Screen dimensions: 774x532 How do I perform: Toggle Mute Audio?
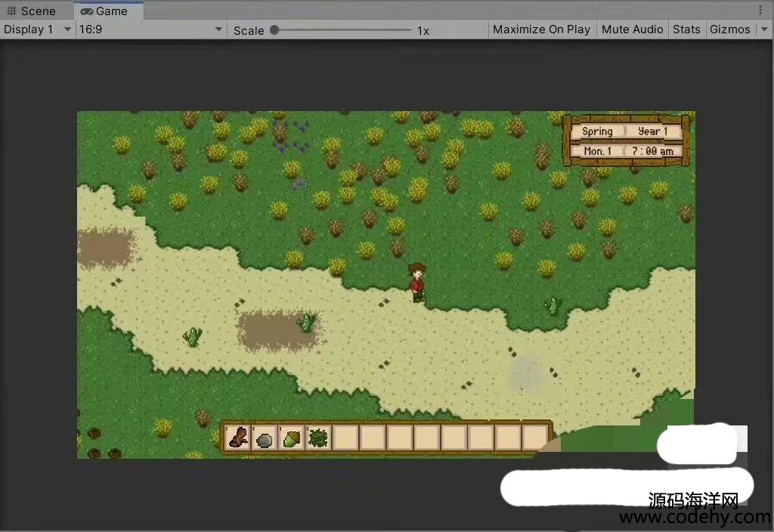click(632, 29)
